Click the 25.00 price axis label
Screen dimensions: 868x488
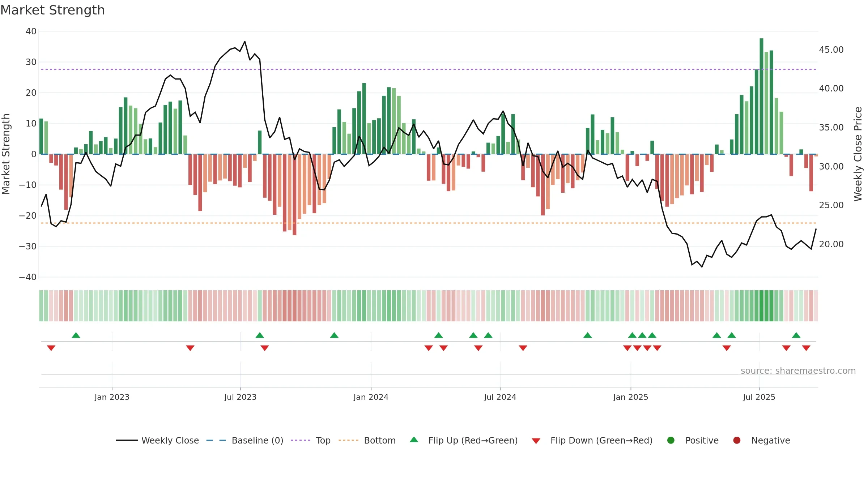pyautogui.click(x=831, y=205)
